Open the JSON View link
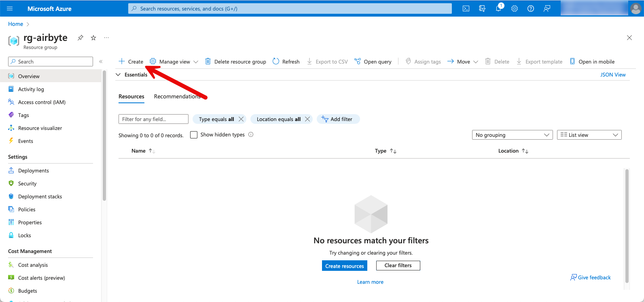Screen dimensions: 644x302 point(612,74)
